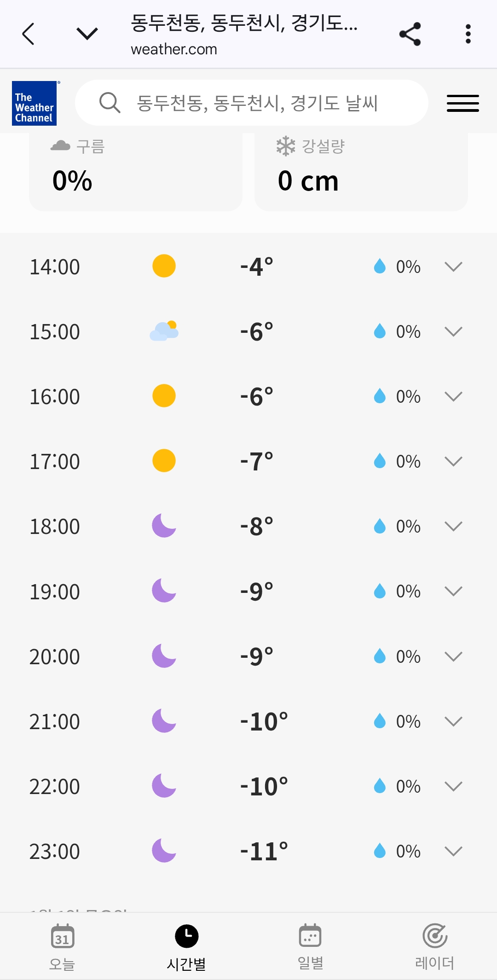The image size is (497, 980).
Task: Expand the 14:00 hourly forecast
Action: [x=453, y=267]
